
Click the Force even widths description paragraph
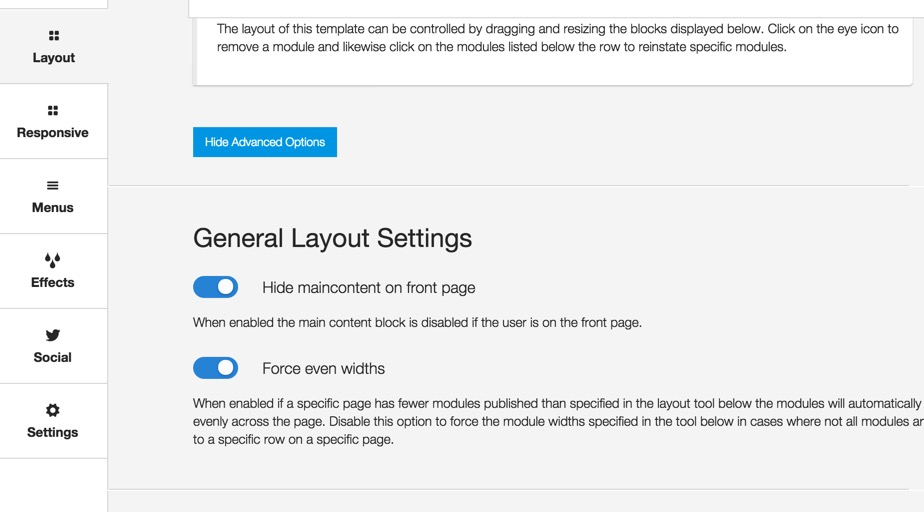[557, 421]
